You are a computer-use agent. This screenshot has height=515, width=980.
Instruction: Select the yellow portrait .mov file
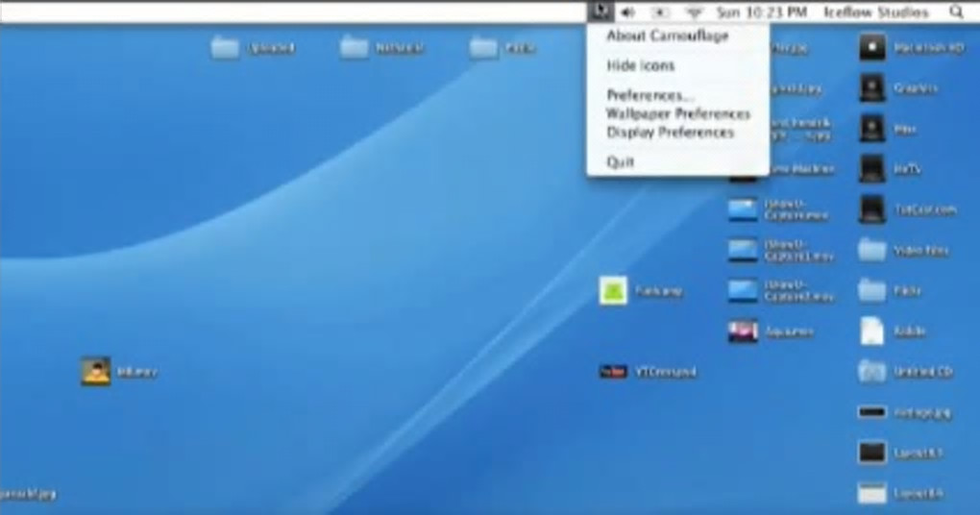point(96,371)
